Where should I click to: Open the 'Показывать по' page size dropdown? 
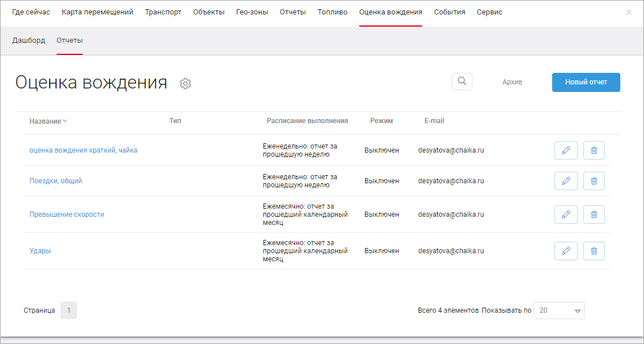559,310
